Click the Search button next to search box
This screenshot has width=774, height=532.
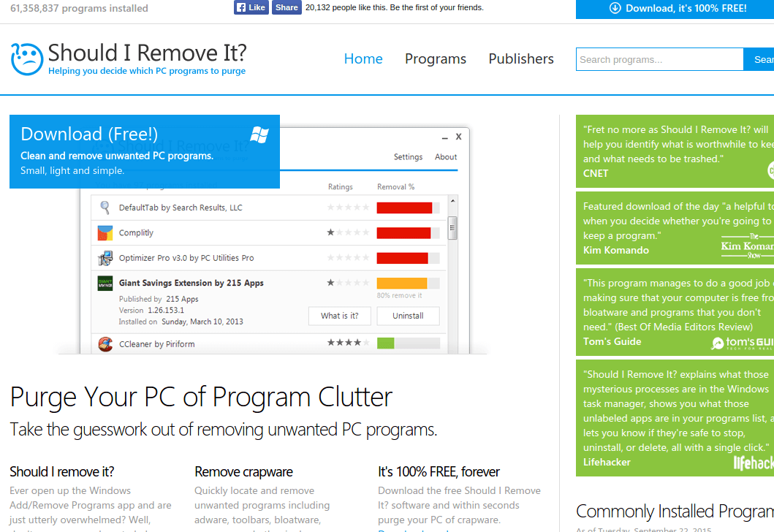[759, 59]
